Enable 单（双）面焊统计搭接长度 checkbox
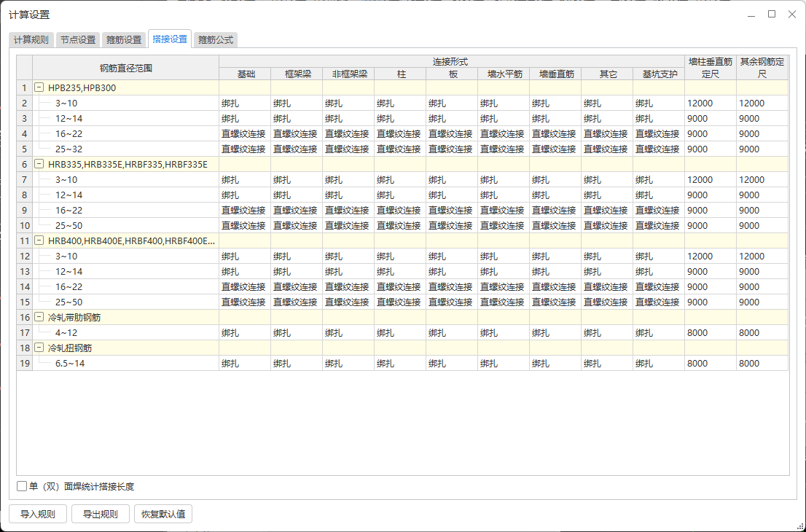The height and width of the screenshot is (532, 806). (x=22, y=486)
